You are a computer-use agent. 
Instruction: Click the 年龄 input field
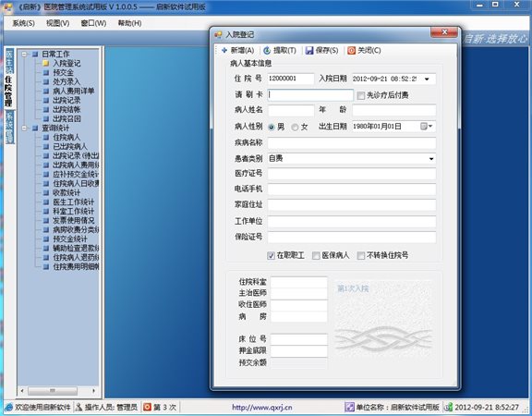pyautogui.click(x=393, y=110)
